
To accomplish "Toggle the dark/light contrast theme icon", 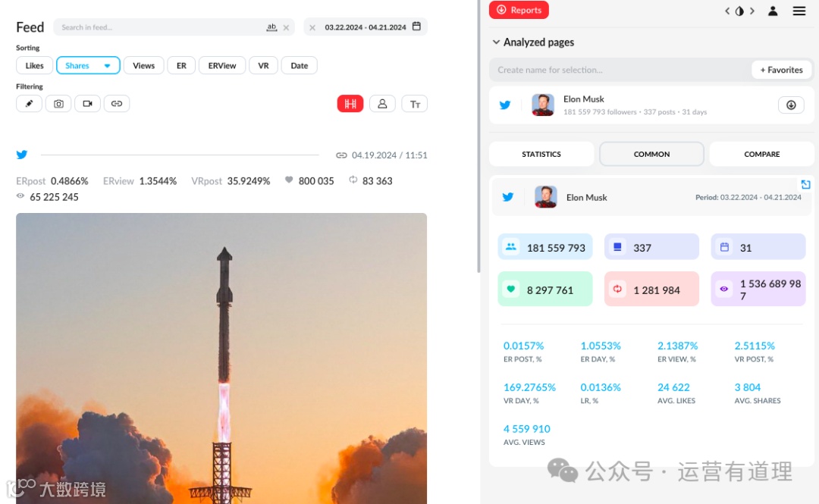I will point(739,11).
